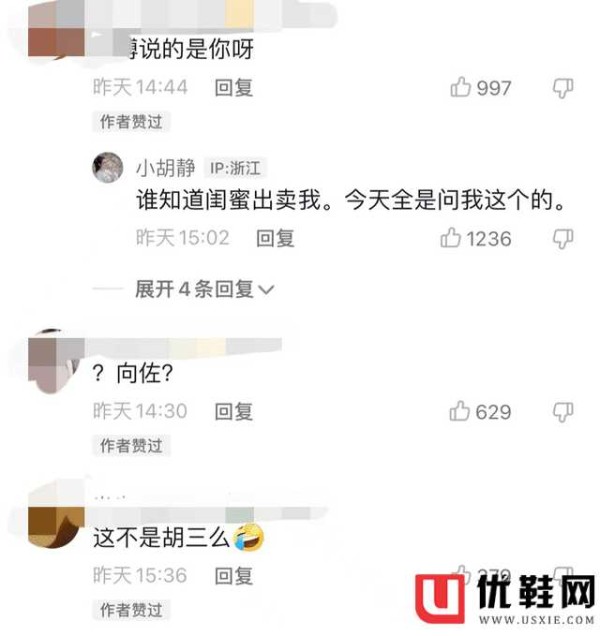Reply to 小胡静's 15:02 comment
Image resolution: width=600 pixels, height=636 pixels.
[275, 238]
